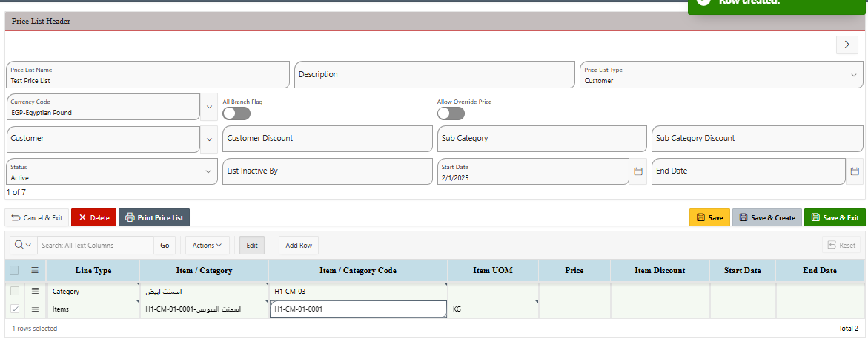Click the Currency Code field

pos(103,107)
